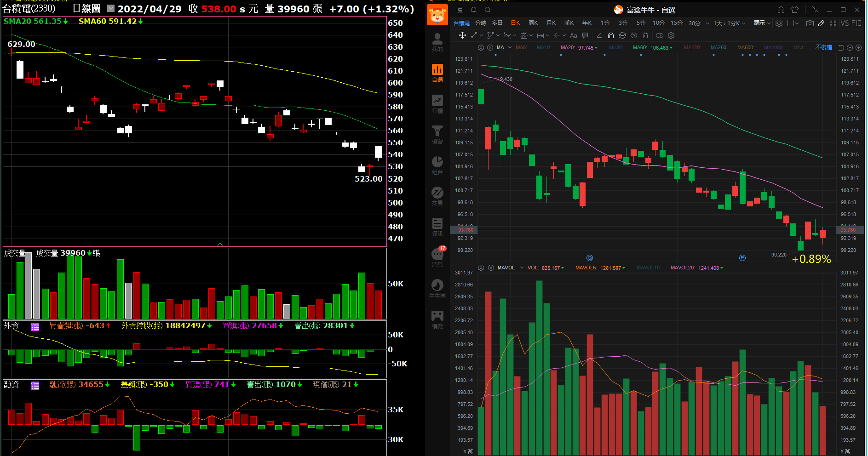Take chart screenshot with camera icon

(x=810, y=23)
